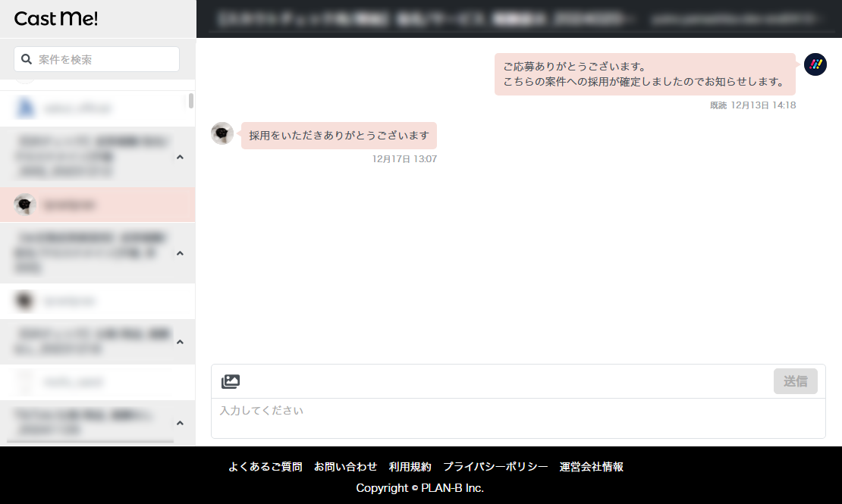Click the Cast Me! logo
The width and height of the screenshot is (842, 504).
point(55,19)
